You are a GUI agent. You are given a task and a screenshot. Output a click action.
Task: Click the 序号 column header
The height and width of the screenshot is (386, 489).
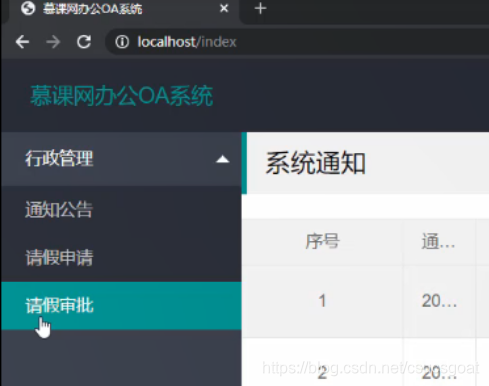point(322,241)
